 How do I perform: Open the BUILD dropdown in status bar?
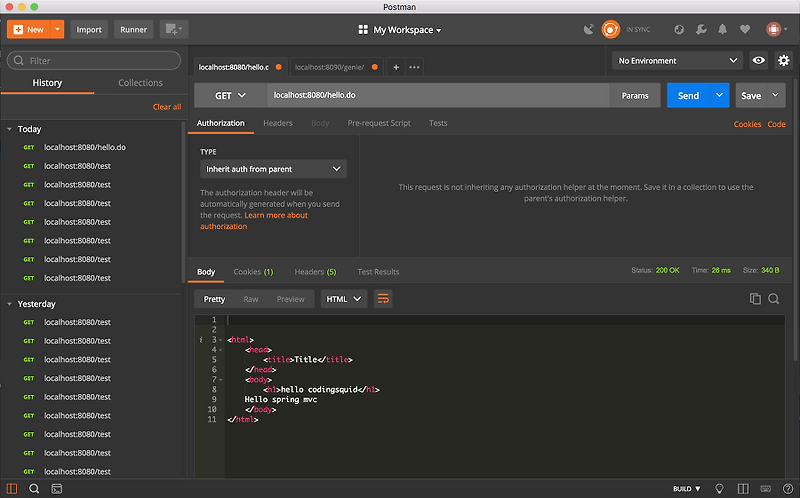[687, 488]
